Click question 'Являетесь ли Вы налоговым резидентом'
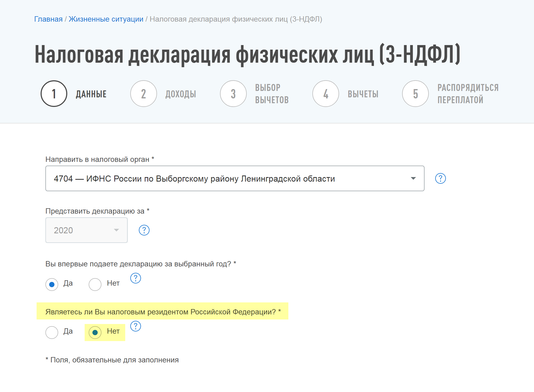The height and width of the screenshot is (392, 534). [x=117, y=312]
